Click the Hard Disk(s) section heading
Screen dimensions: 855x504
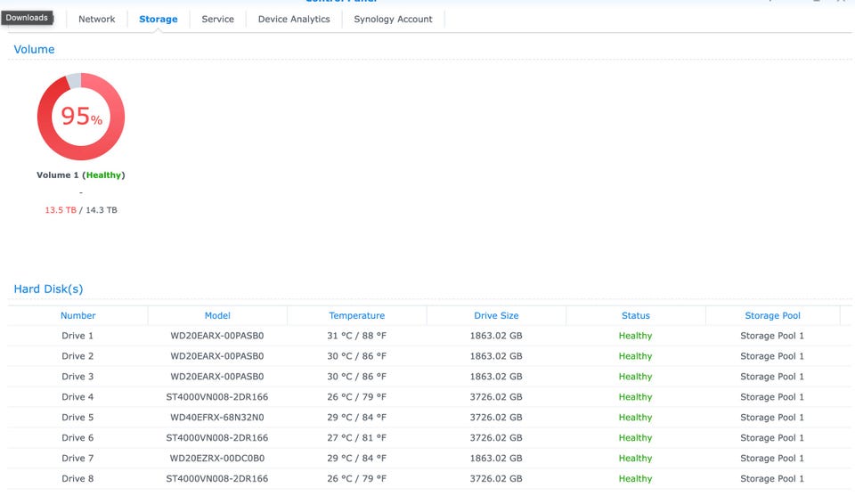pyautogui.click(x=48, y=289)
